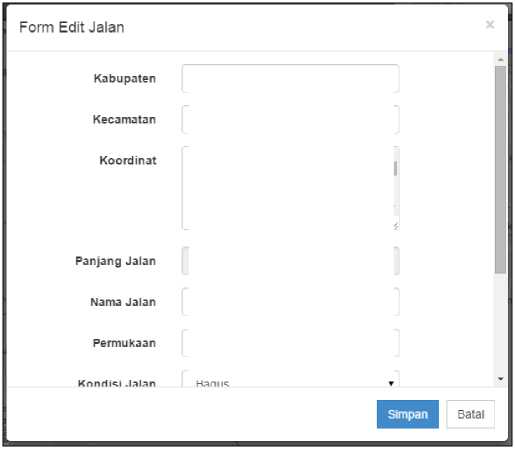This screenshot has width=515, height=449.
Task: Click the Kondisi Jalan dropdown arrow
Action: [391, 383]
